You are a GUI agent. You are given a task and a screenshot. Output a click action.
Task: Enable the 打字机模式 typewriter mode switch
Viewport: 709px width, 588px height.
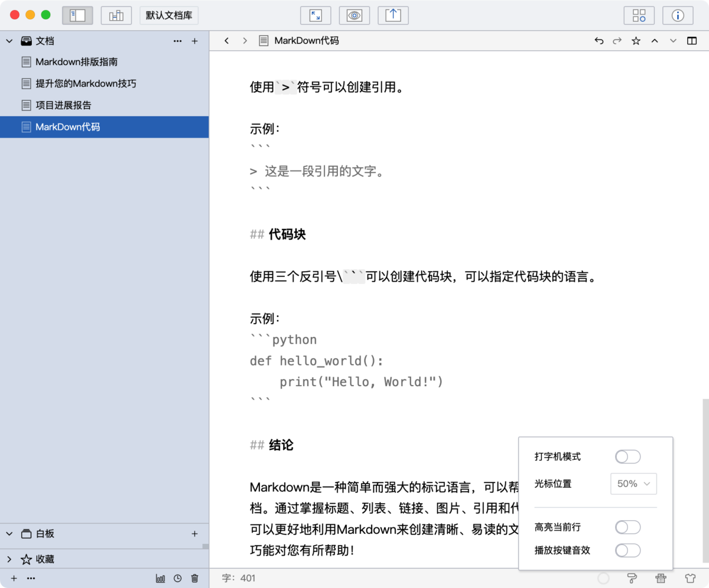pos(627,457)
